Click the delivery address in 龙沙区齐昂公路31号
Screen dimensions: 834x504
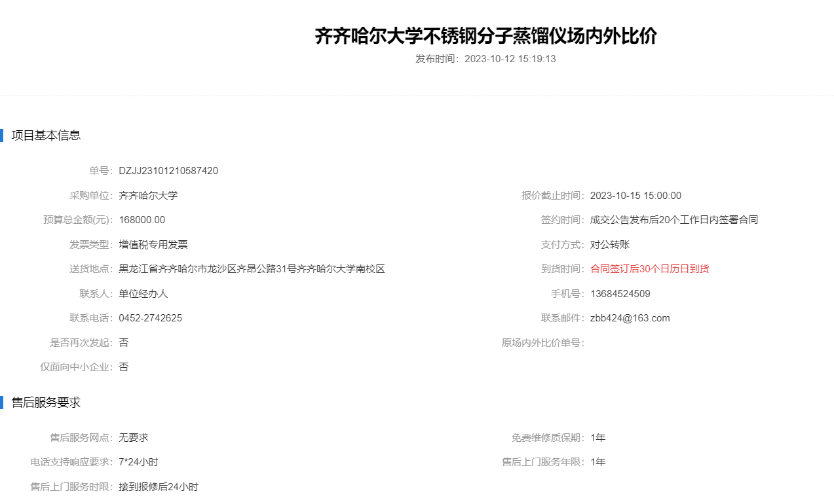[252, 269]
